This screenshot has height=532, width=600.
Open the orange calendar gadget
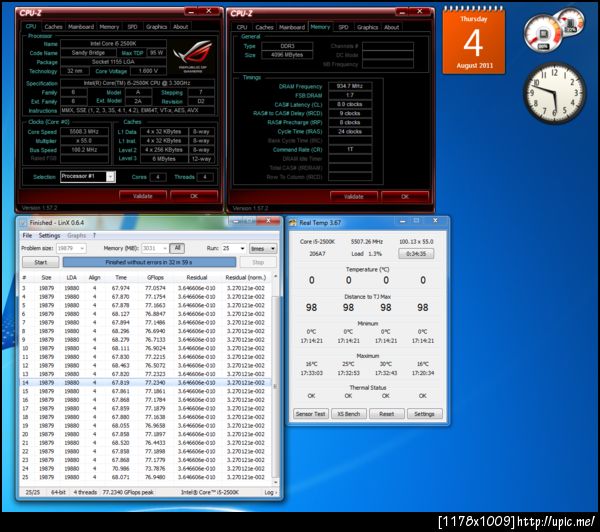pyautogui.click(x=474, y=41)
